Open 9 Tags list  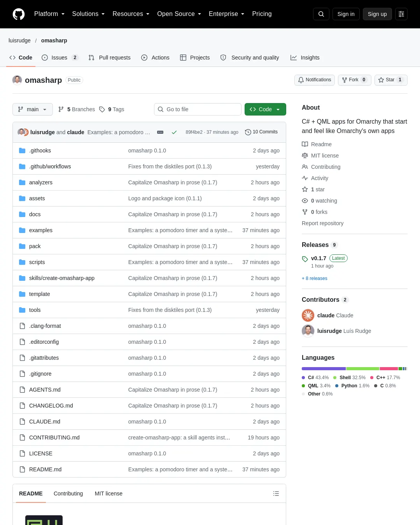tap(112, 109)
